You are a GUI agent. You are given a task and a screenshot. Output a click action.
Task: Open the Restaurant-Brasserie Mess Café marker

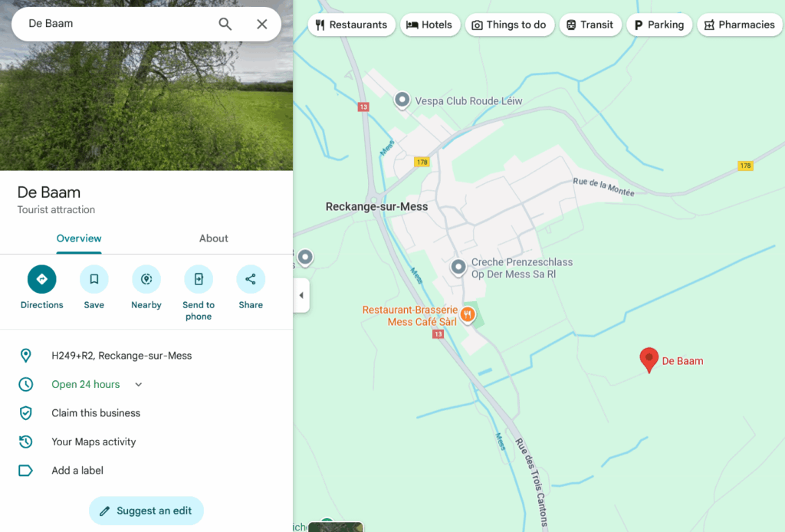[468, 315]
